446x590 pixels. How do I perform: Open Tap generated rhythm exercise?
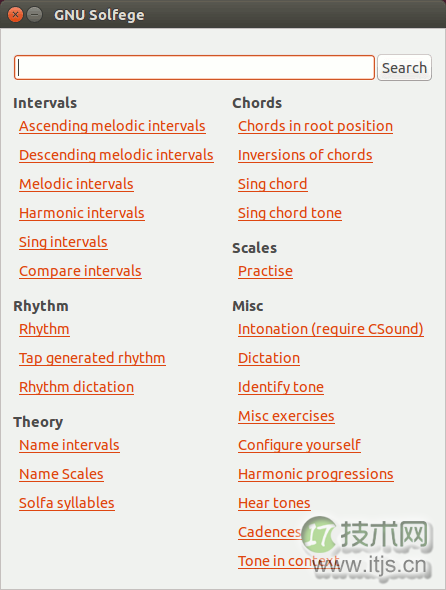[92, 358]
